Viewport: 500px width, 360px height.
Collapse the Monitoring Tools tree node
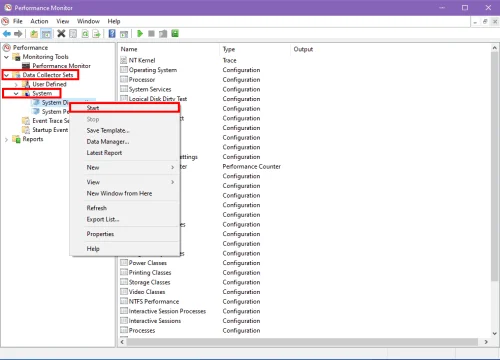click(x=6, y=57)
